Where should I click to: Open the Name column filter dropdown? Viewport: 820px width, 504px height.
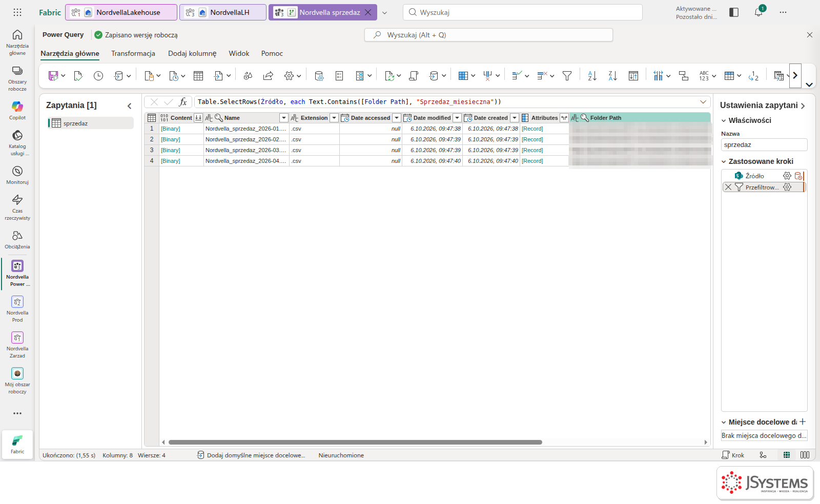[x=283, y=118]
